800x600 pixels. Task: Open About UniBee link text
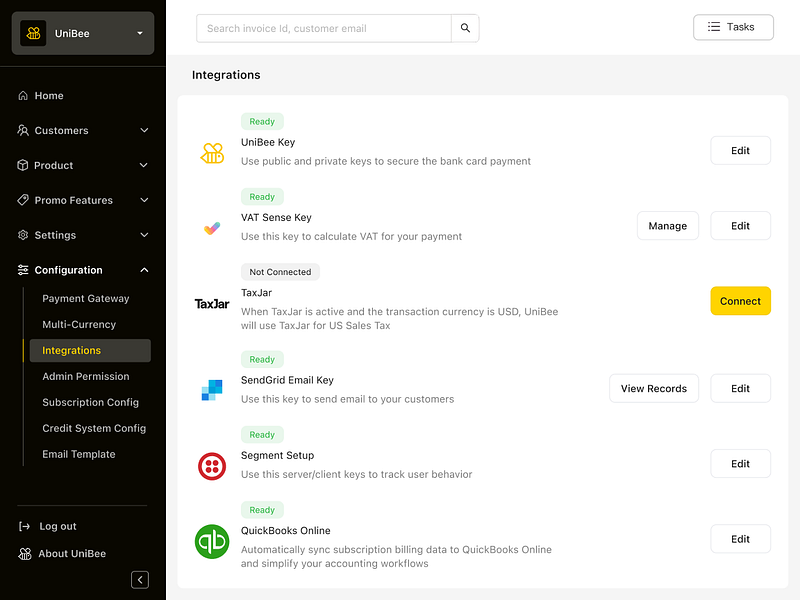tap(72, 554)
